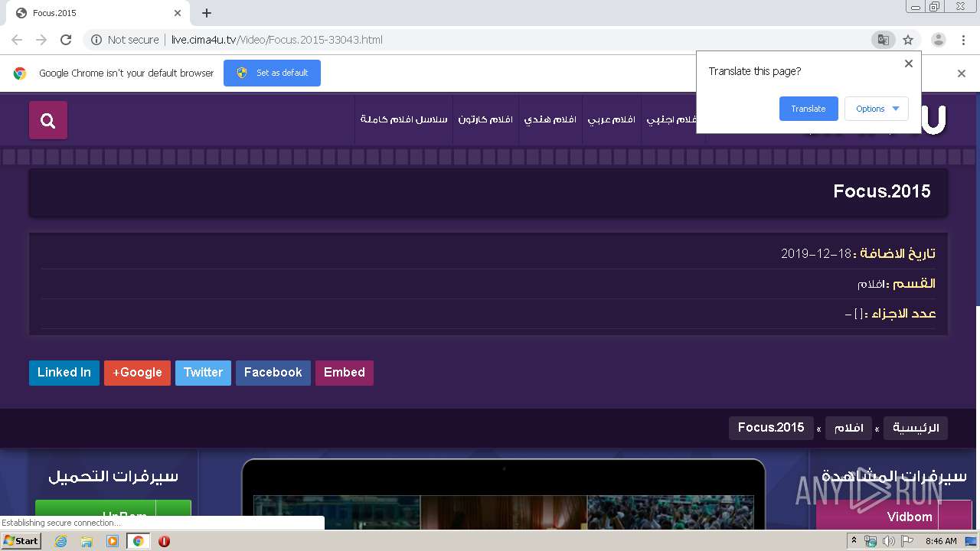Click the volume speaker tray icon

coord(888,541)
